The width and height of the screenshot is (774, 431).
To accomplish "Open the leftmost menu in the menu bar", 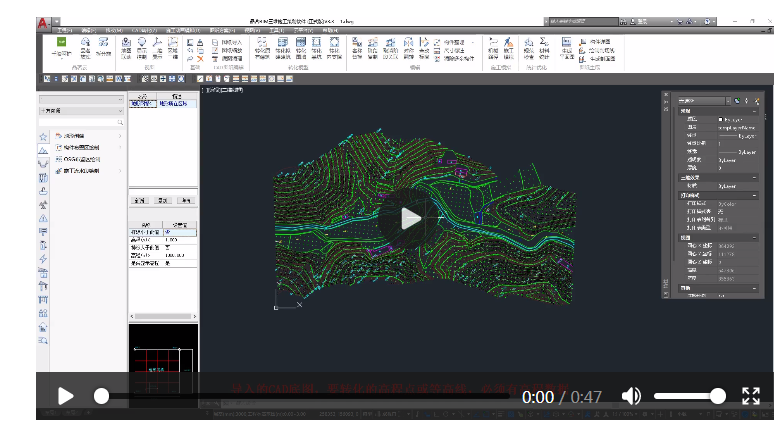I will (65, 31).
